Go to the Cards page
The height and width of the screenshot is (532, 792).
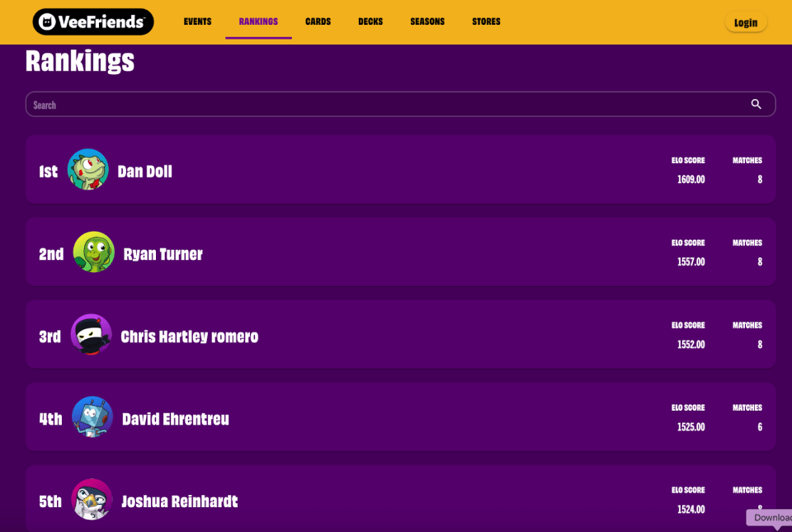tap(318, 21)
